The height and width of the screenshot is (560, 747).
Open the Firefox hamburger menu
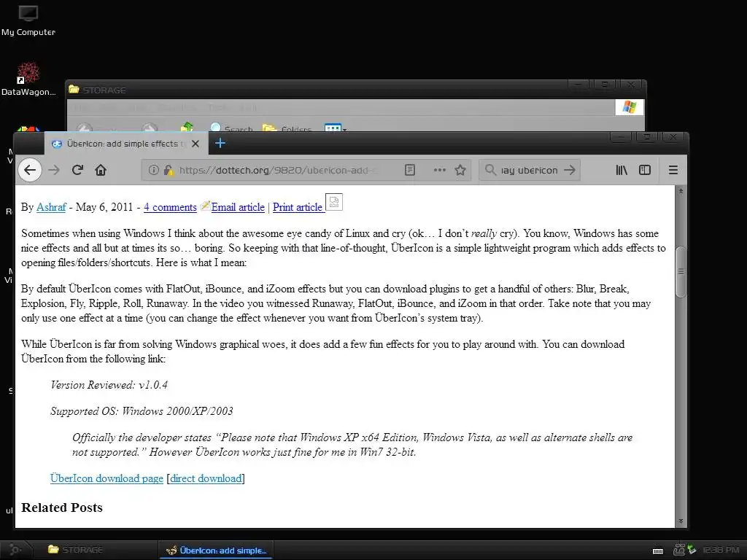pos(673,170)
